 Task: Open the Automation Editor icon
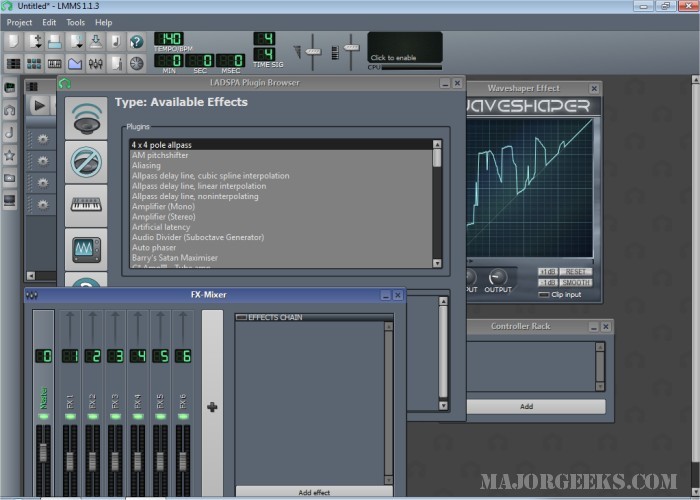(x=75, y=63)
